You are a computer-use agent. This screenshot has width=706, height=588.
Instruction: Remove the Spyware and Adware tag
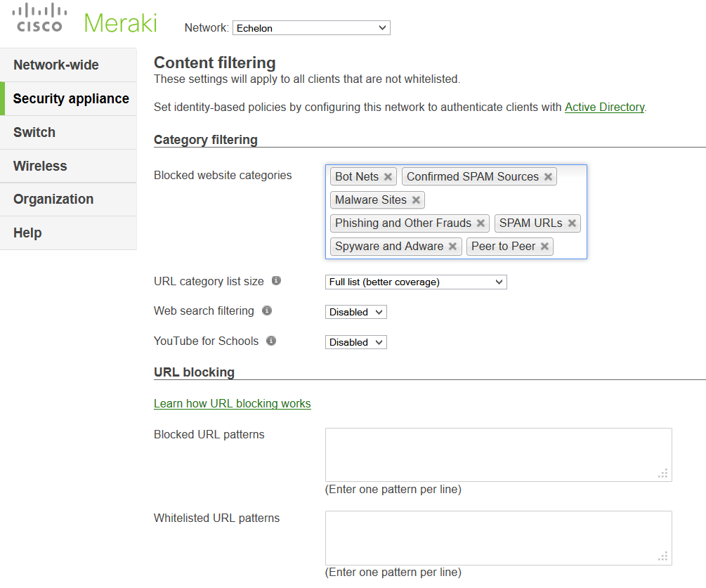pos(452,247)
